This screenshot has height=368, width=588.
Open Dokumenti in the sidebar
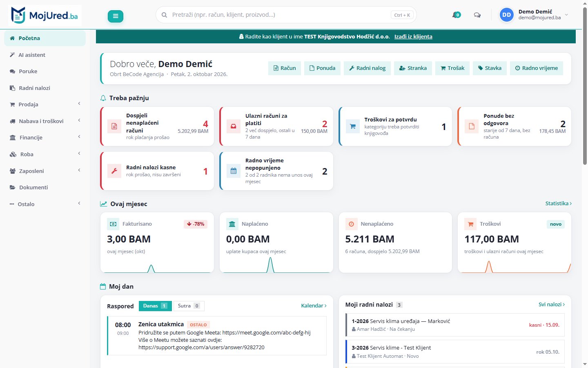pos(45,187)
